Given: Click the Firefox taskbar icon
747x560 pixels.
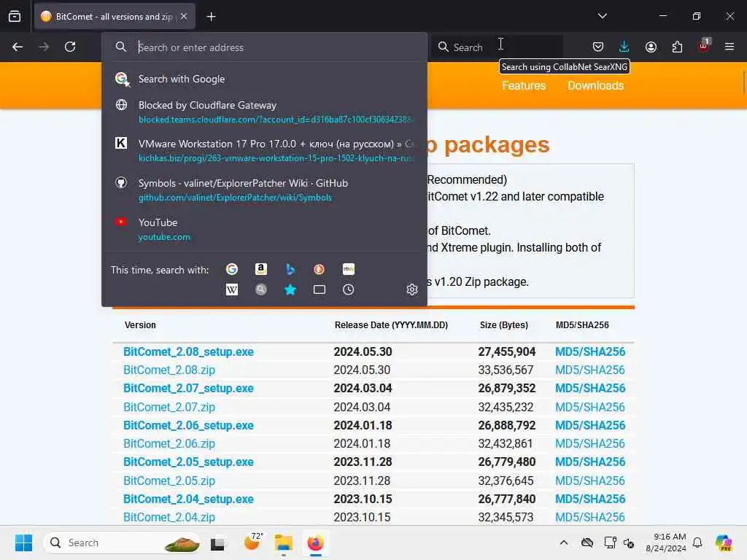Looking at the screenshot, I should [x=315, y=542].
